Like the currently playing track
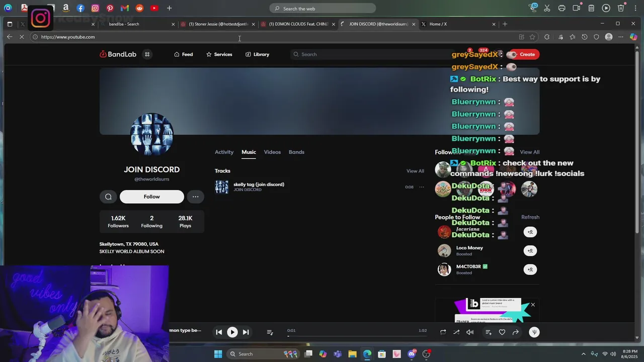Screen dimensions: 644x362 tap(502, 332)
